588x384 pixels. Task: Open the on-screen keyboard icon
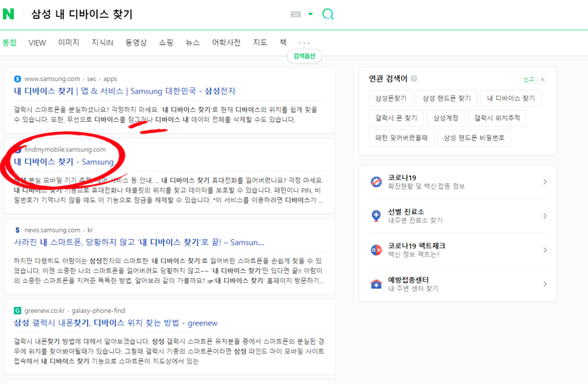tap(295, 14)
